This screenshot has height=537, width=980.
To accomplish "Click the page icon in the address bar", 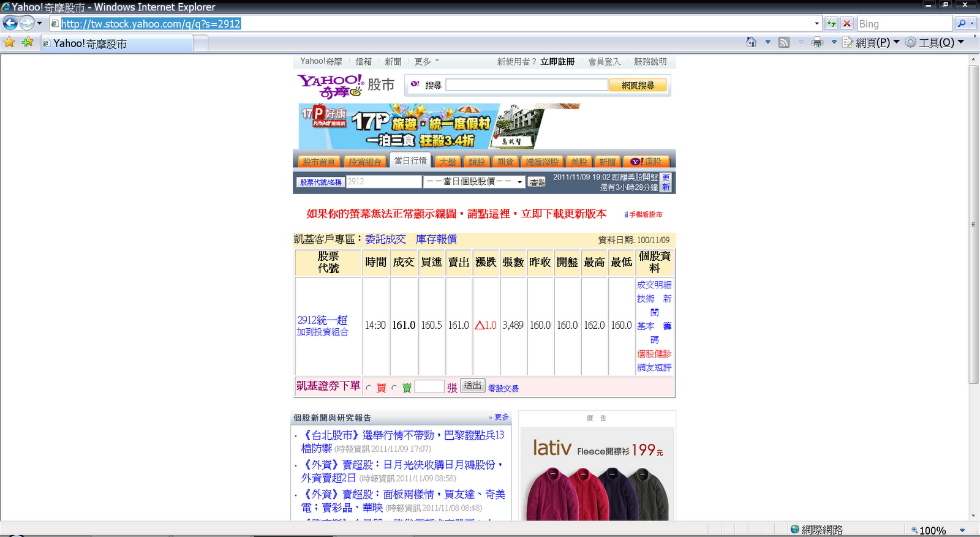I will coord(55,24).
